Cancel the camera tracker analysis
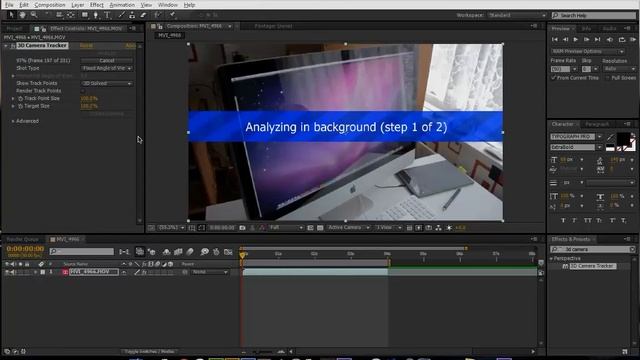The width and height of the screenshot is (640, 360). 107,60
